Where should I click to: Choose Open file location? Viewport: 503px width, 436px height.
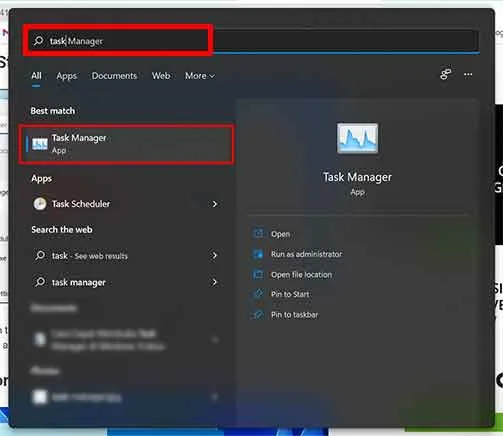pos(301,275)
